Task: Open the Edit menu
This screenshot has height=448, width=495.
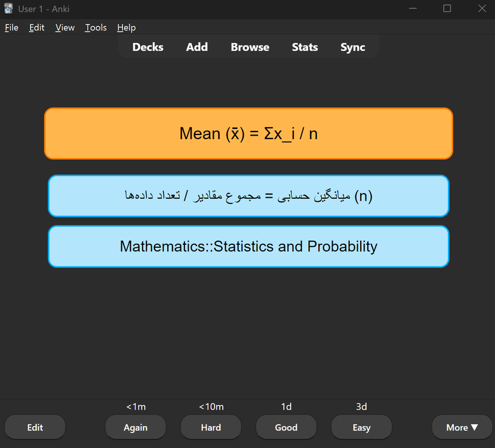Action: pyautogui.click(x=36, y=28)
